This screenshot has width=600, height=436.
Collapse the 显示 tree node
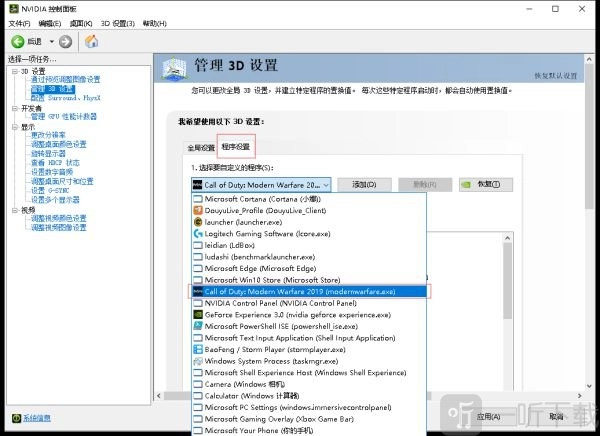(14, 127)
